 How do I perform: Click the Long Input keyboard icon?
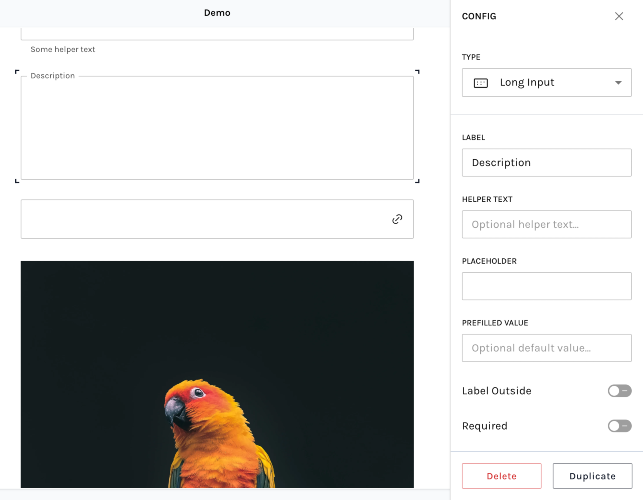point(481,83)
